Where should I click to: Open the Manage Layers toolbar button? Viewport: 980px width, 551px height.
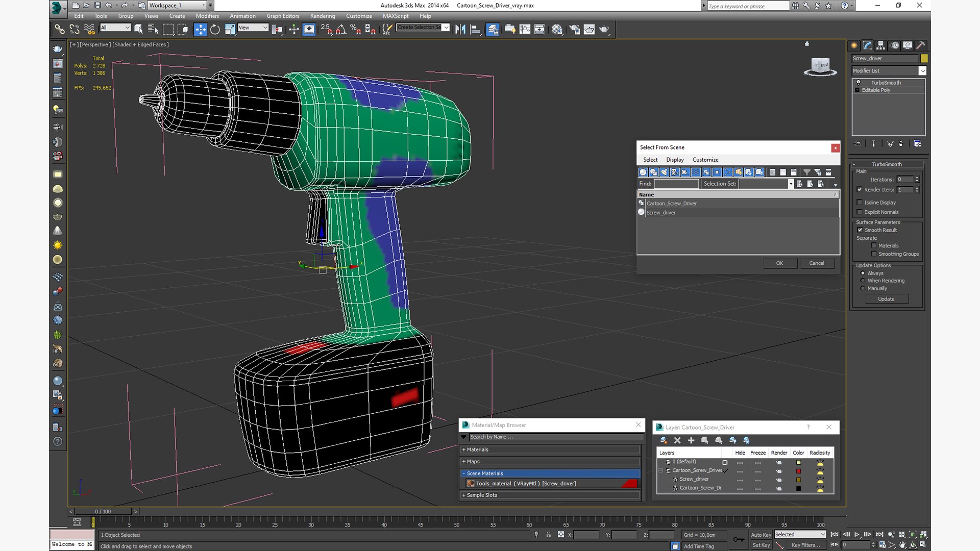click(493, 29)
